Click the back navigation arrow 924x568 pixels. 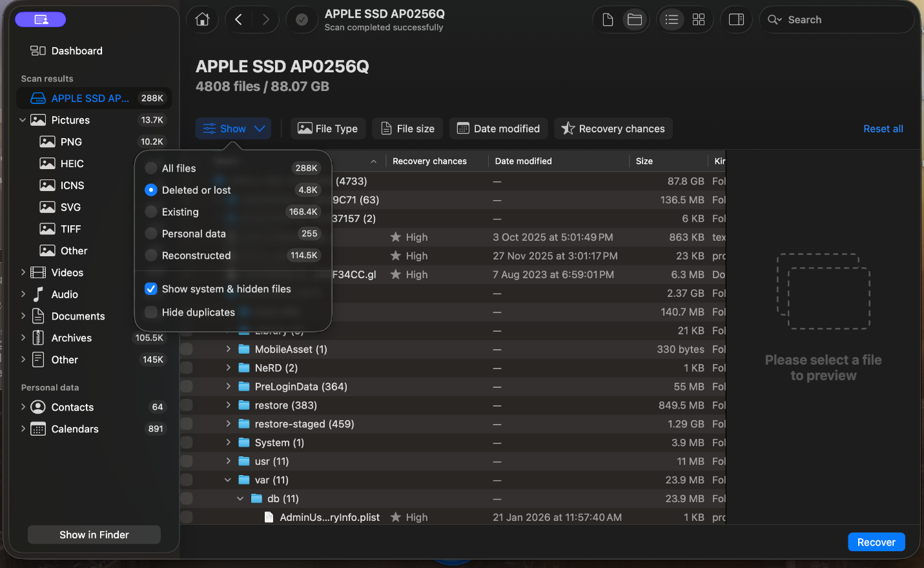(x=239, y=19)
